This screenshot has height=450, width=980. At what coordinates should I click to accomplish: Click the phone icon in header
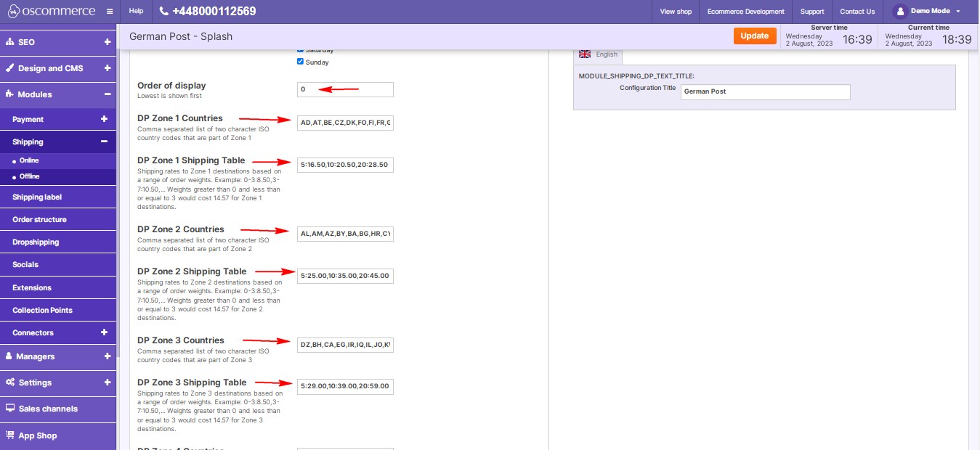tap(163, 12)
